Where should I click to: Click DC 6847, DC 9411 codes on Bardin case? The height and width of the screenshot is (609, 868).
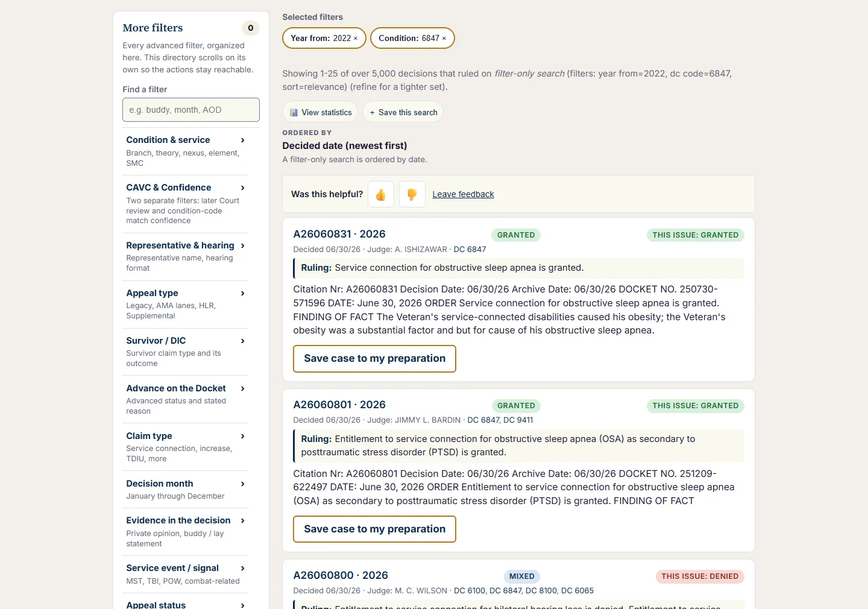pos(500,420)
